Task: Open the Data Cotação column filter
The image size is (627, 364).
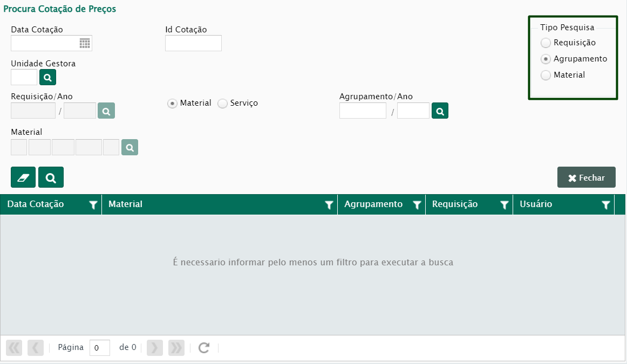Action: (93, 205)
